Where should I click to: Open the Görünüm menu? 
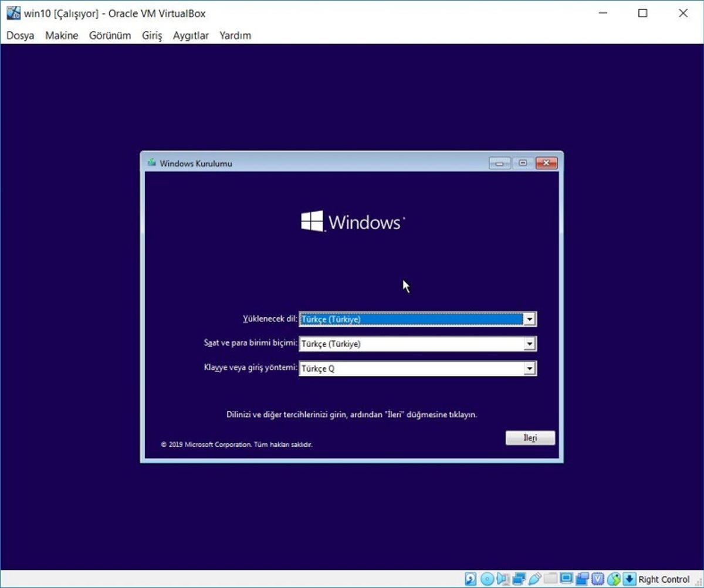pyautogui.click(x=110, y=36)
